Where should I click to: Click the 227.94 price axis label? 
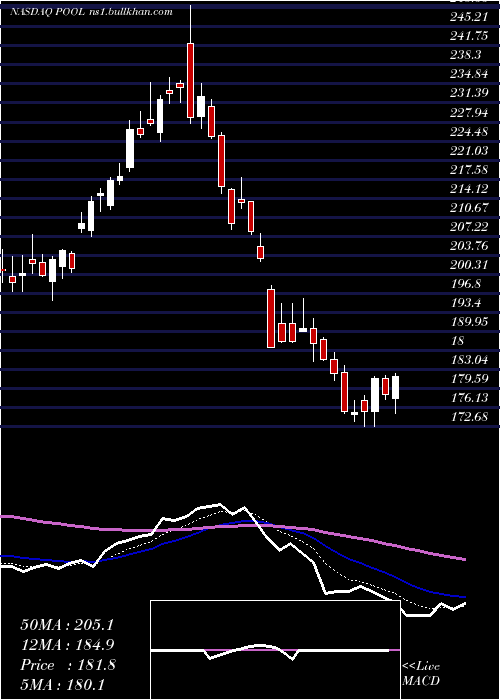coord(468,112)
